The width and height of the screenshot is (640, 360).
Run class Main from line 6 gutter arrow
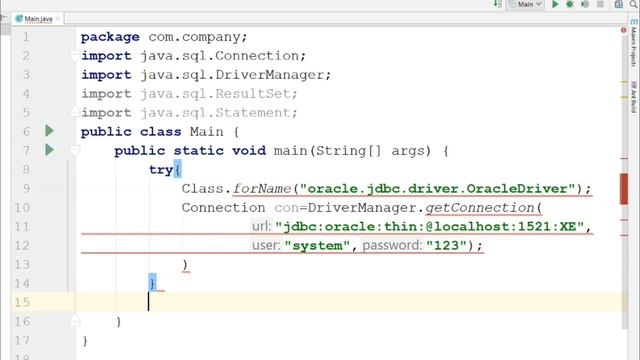(x=49, y=131)
